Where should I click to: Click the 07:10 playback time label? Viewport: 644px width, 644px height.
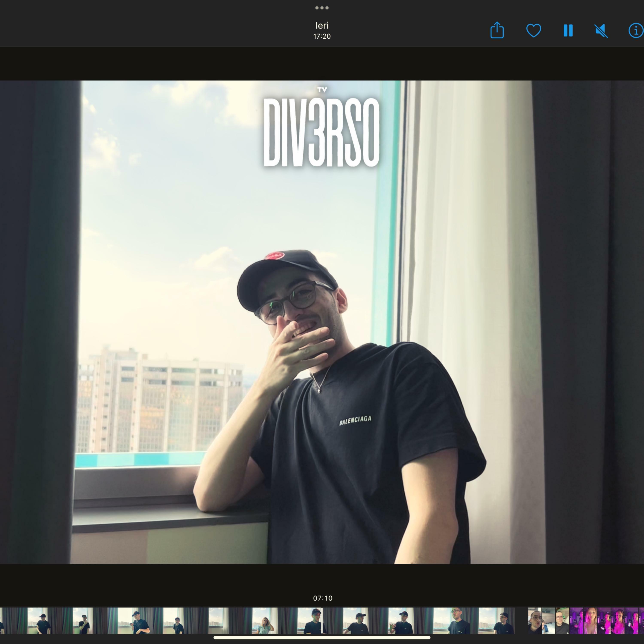click(323, 598)
